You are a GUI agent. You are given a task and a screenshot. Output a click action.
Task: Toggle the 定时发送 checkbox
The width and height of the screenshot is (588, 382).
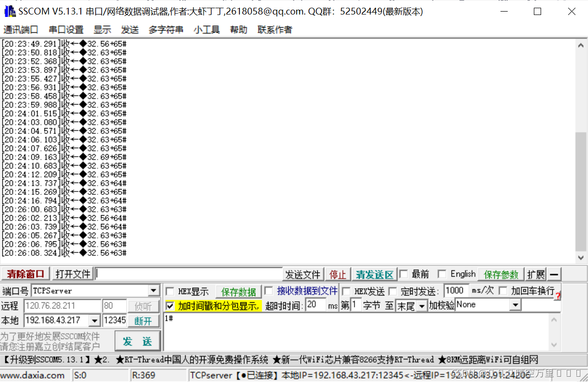[393, 292]
